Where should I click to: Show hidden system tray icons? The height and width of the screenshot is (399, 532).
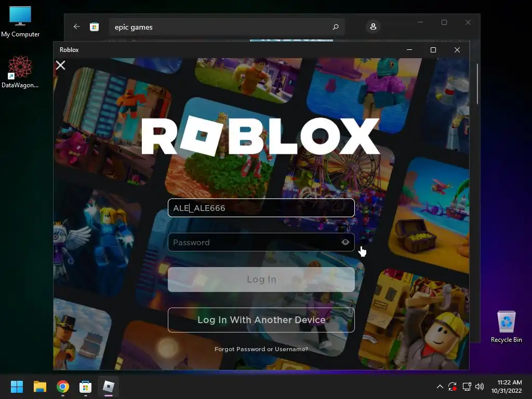440,387
